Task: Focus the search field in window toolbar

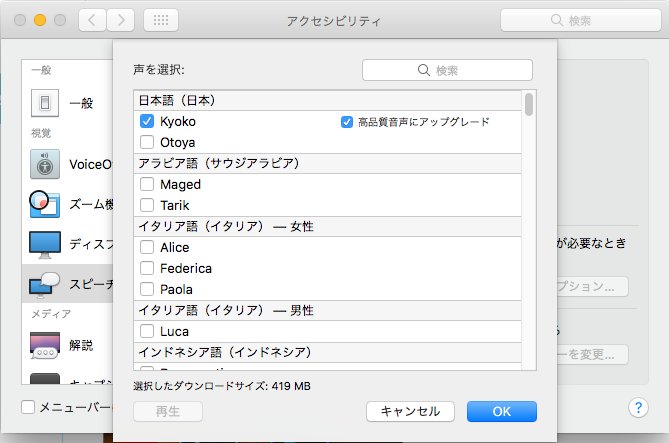Action: coord(581,20)
